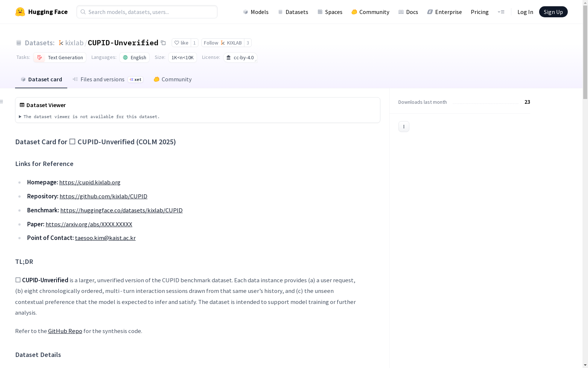Open the three-dot options menu in the sidebar
The height and width of the screenshot is (368, 588).
click(x=404, y=127)
